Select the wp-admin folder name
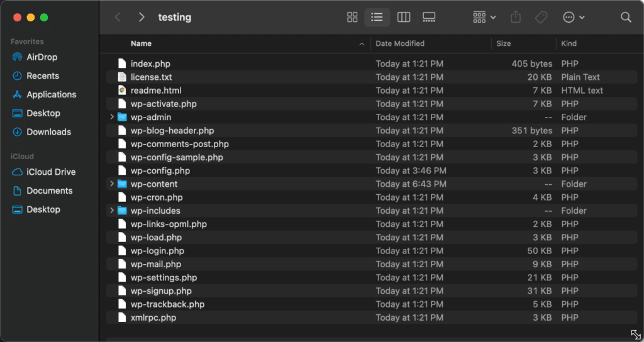The height and width of the screenshot is (342, 644). pos(151,117)
